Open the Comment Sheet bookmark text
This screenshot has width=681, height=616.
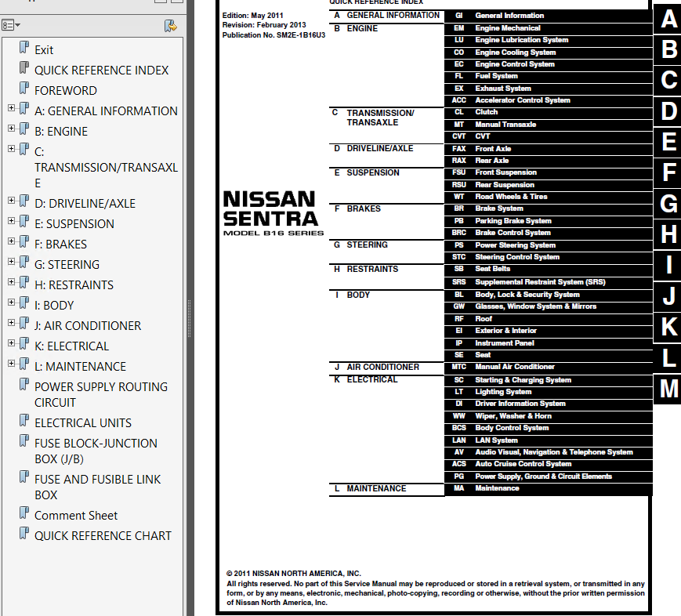76,516
